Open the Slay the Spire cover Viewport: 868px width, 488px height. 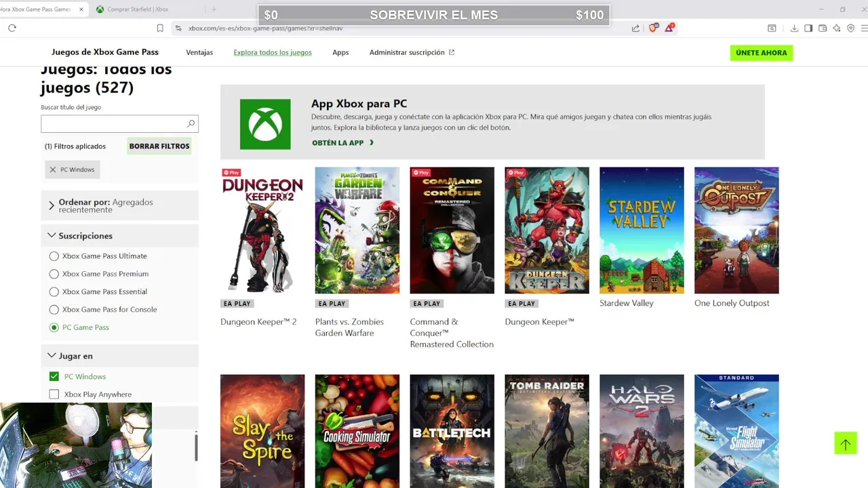262,431
